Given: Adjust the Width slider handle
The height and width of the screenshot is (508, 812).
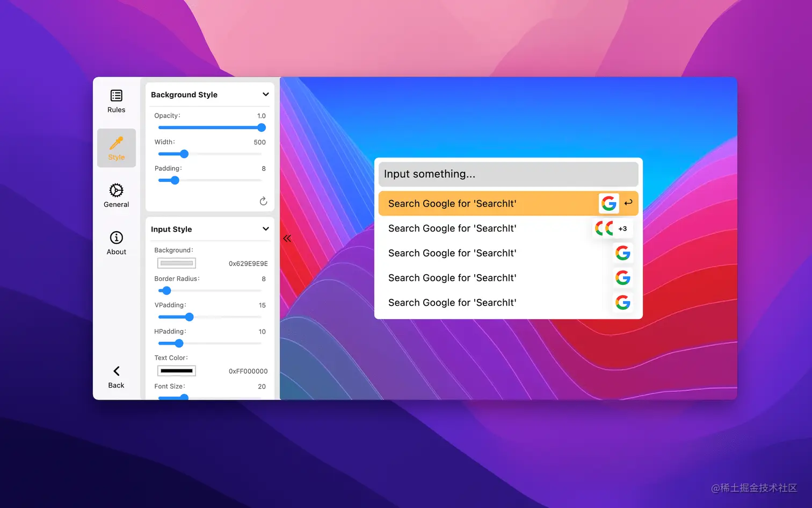Looking at the screenshot, I should [184, 154].
